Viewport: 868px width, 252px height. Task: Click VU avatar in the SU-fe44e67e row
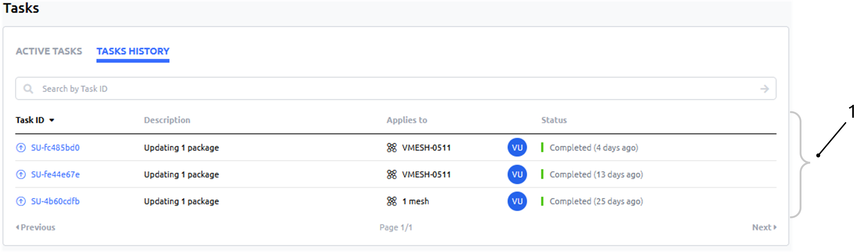pyautogui.click(x=517, y=174)
